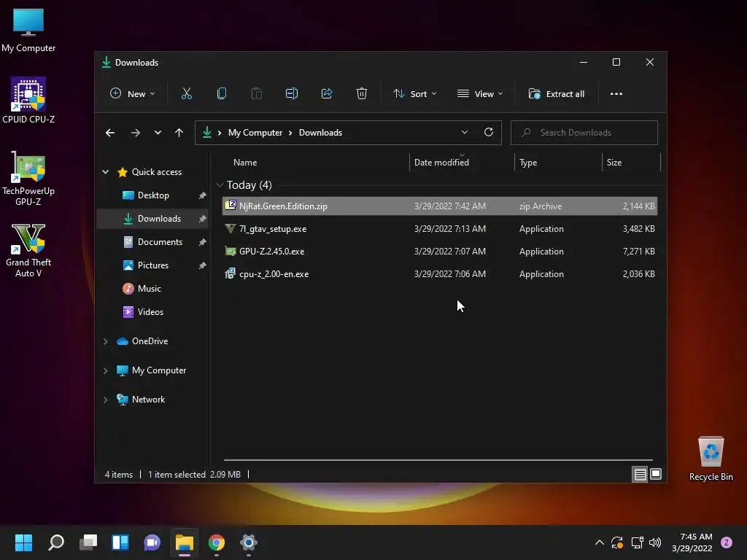This screenshot has height=560, width=747.
Task: Expand the Network tree node
Action: [x=105, y=400]
